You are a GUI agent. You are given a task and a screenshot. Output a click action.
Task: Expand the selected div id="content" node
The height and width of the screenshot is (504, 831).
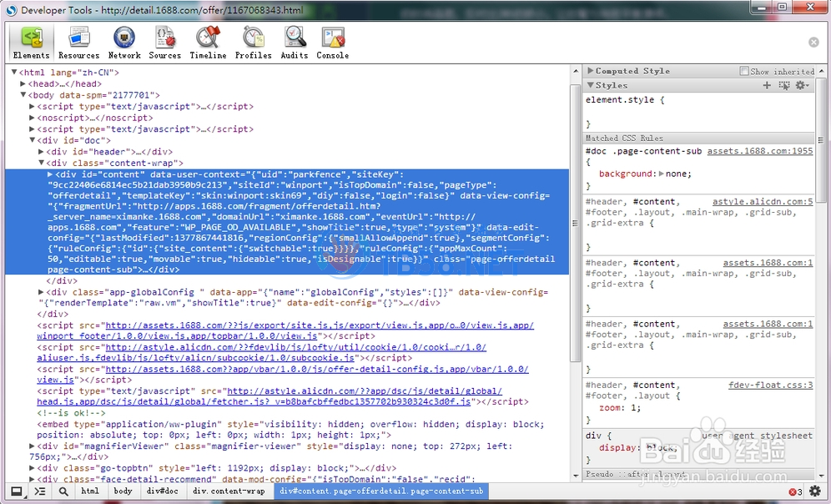click(50, 174)
